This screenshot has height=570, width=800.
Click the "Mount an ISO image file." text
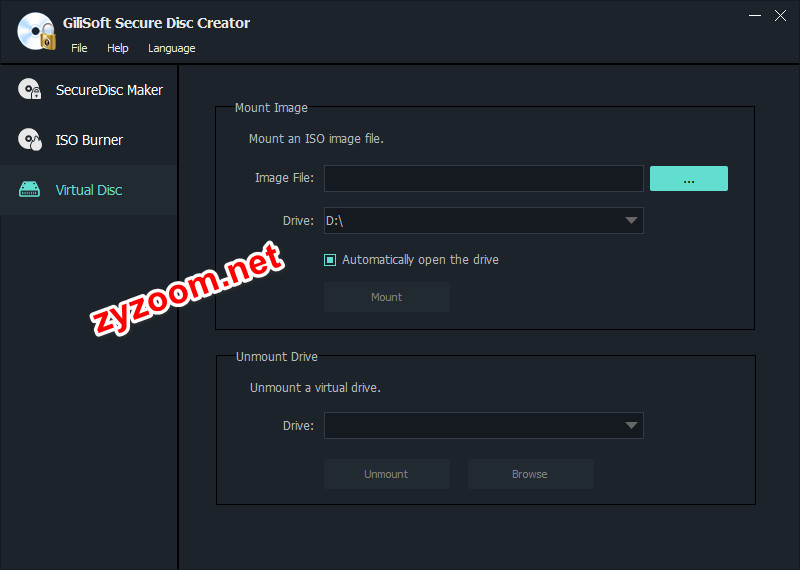coord(316,139)
